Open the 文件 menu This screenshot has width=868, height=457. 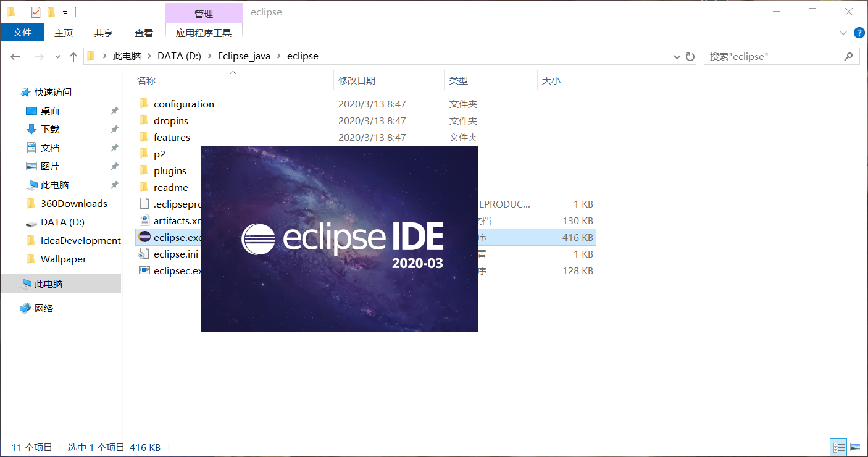tap(22, 32)
